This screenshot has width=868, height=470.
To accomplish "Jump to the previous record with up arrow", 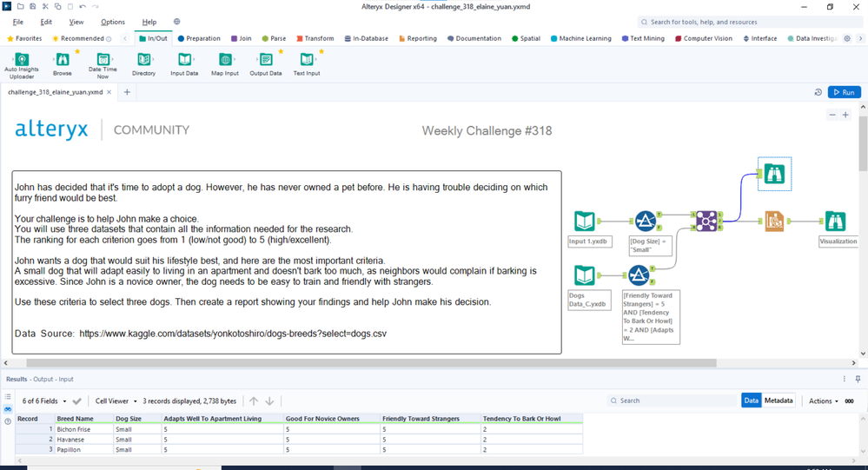I will point(254,400).
